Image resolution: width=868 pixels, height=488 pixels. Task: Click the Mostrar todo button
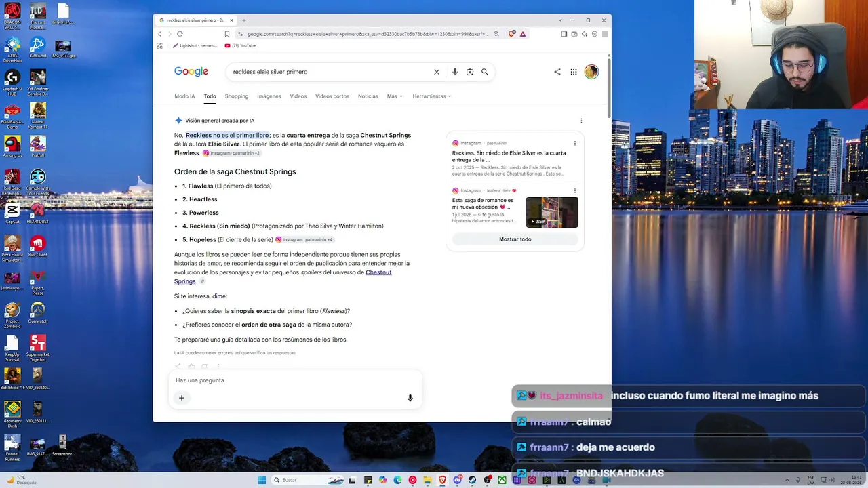[x=515, y=239]
